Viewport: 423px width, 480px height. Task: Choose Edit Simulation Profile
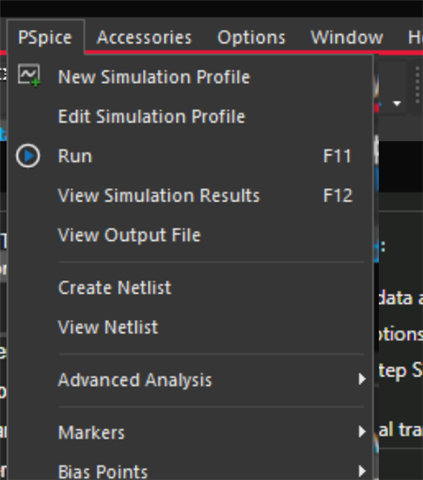coord(190,116)
